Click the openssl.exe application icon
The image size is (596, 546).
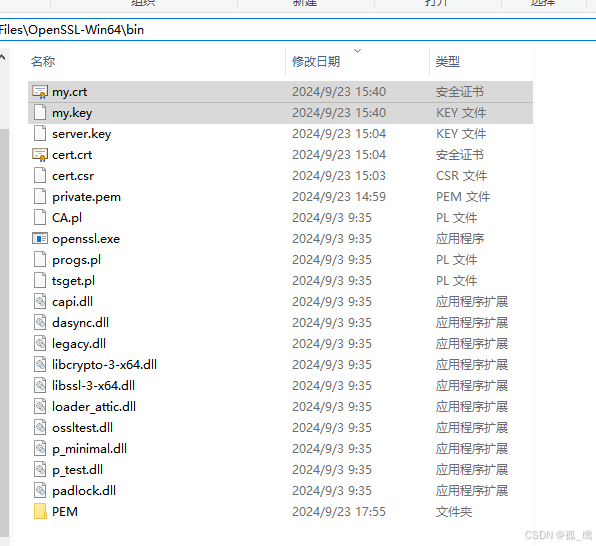[x=40, y=238]
